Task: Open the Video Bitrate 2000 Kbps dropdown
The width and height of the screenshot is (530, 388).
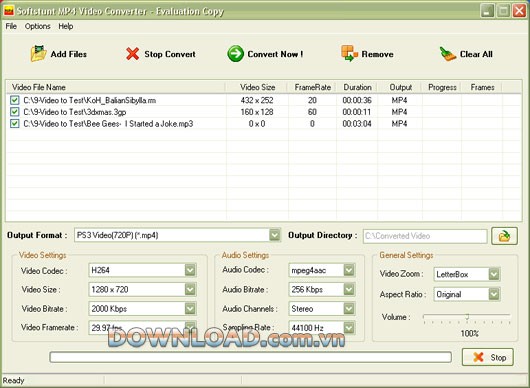Action: tap(190, 309)
